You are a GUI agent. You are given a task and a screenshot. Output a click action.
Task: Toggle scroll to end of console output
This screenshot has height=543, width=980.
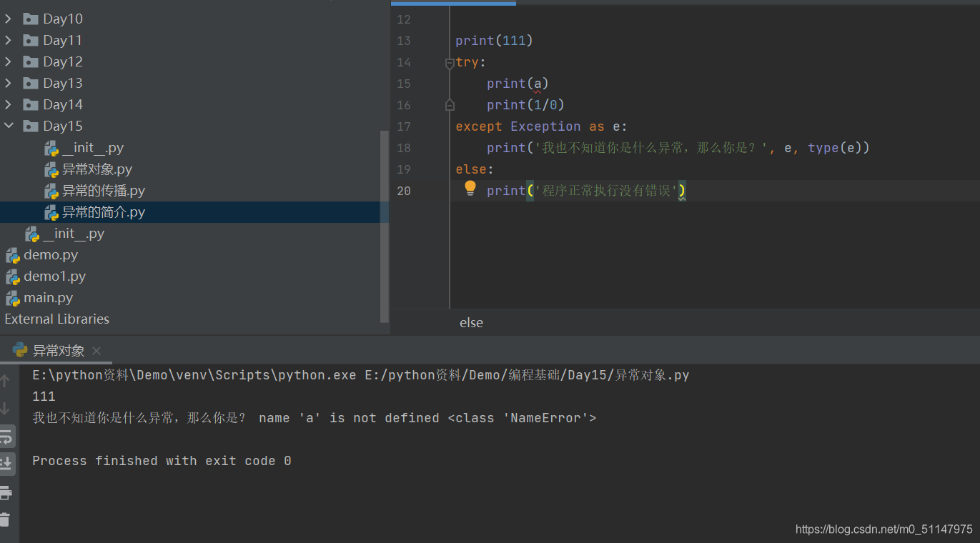pyautogui.click(x=6, y=463)
